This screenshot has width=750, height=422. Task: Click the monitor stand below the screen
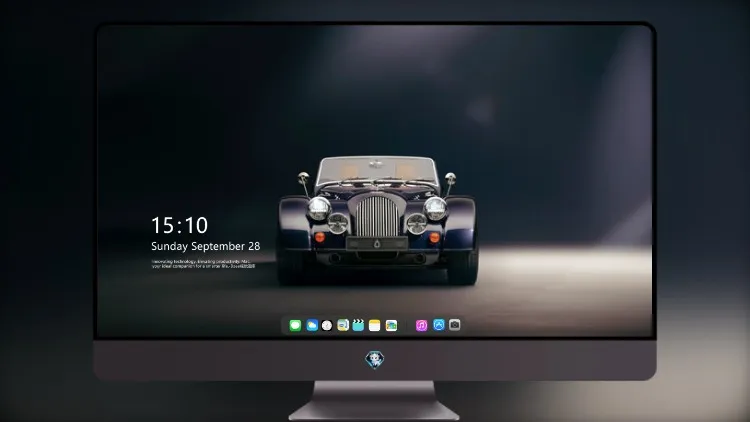pos(374,401)
